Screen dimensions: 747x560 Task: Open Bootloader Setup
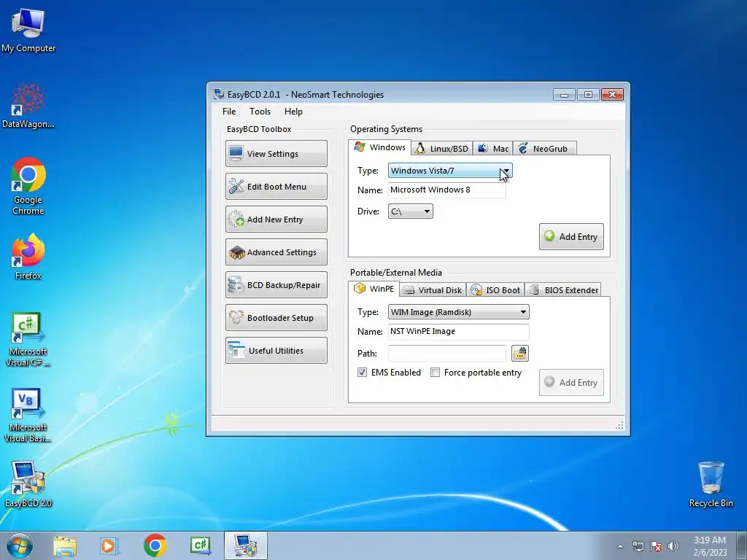pyautogui.click(x=276, y=318)
